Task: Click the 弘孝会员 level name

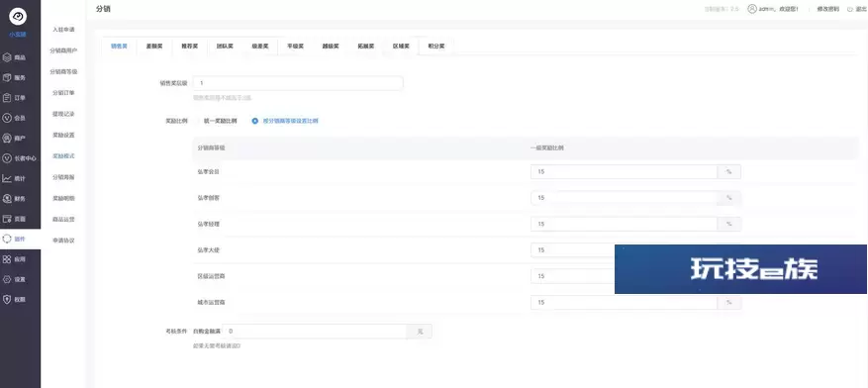Action: tap(208, 172)
